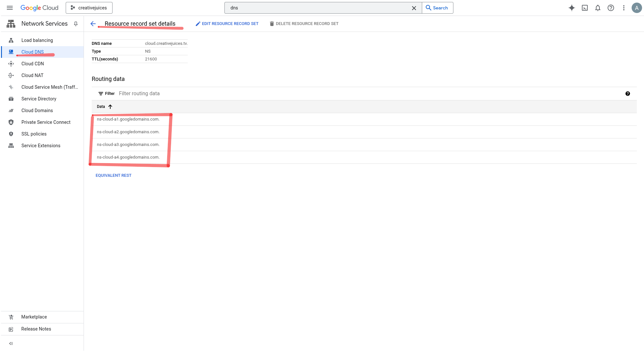This screenshot has width=644, height=351.
Task: Collapse the left navigation panel
Action: (11, 344)
